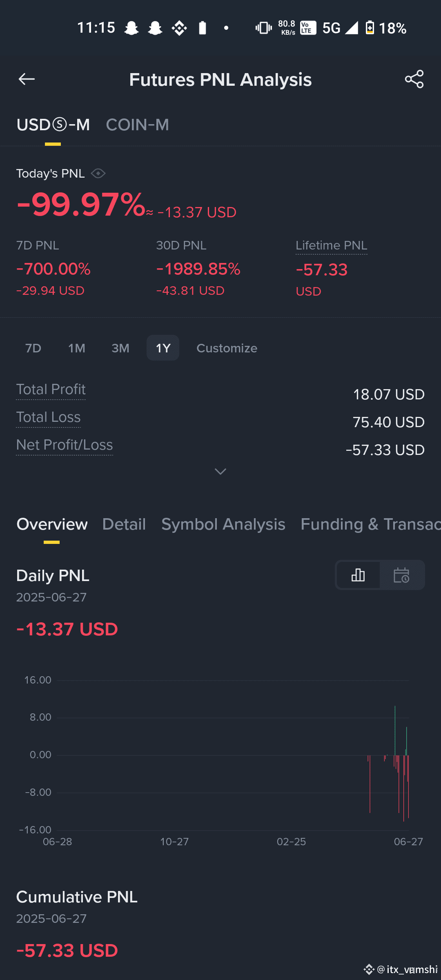Open Customize date range
Image resolution: width=441 pixels, height=980 pixels.
pos(227,348)
